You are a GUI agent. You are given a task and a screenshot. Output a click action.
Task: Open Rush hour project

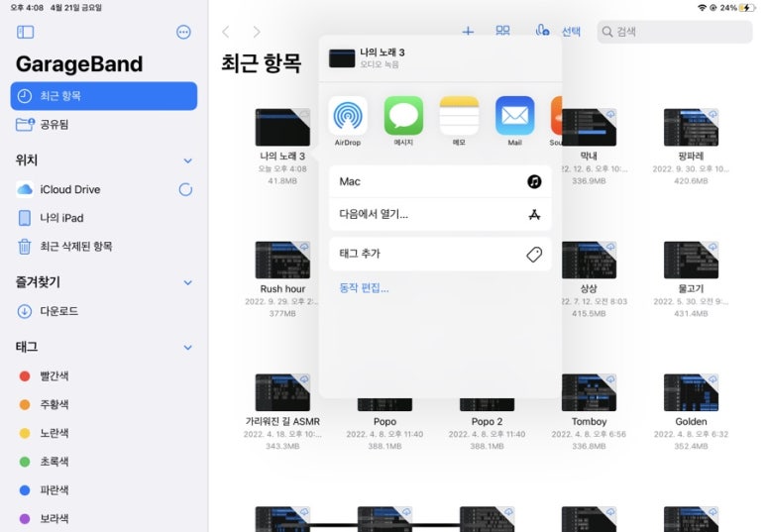point(282,261)
